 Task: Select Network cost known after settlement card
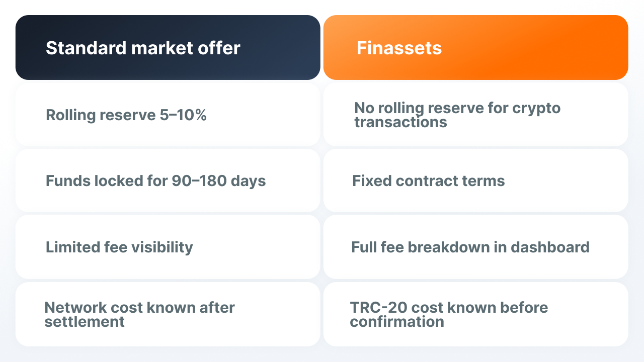coord(168,314)
